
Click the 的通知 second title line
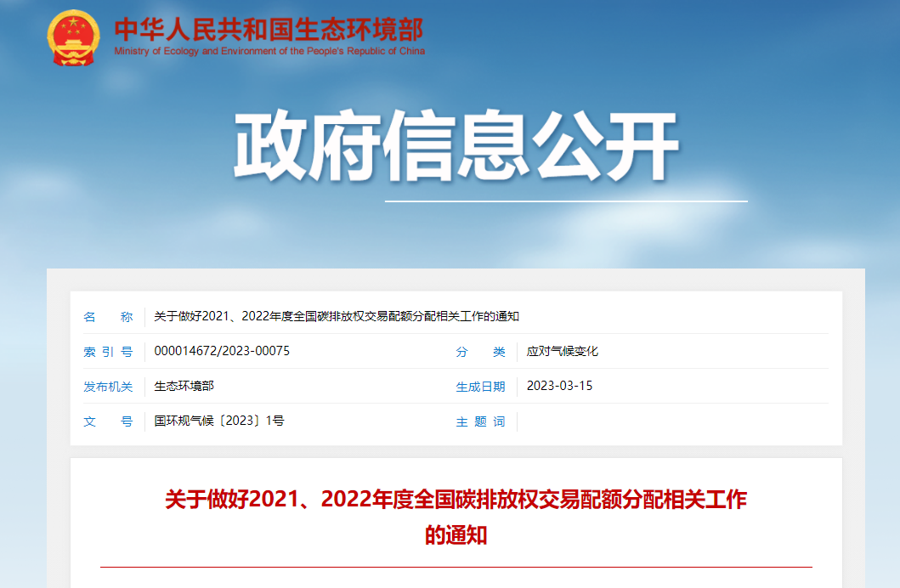pyautogui.click(x=456, y=535)
